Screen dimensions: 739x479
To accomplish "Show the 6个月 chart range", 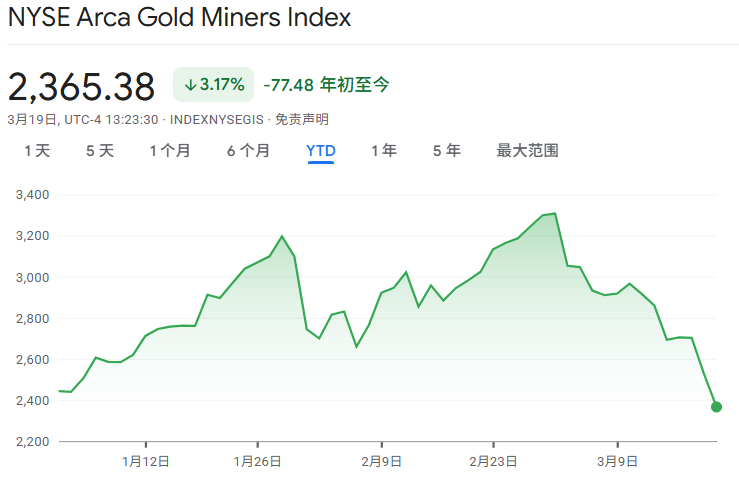I will coord(248,151).
